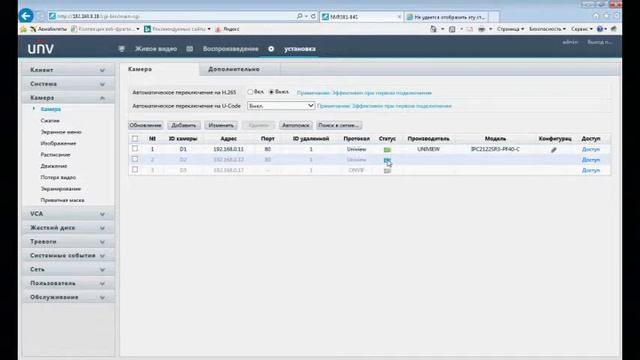Click status icon for camera D2
Viewport: 640px width, 360px height.
(x=387, y=160)
